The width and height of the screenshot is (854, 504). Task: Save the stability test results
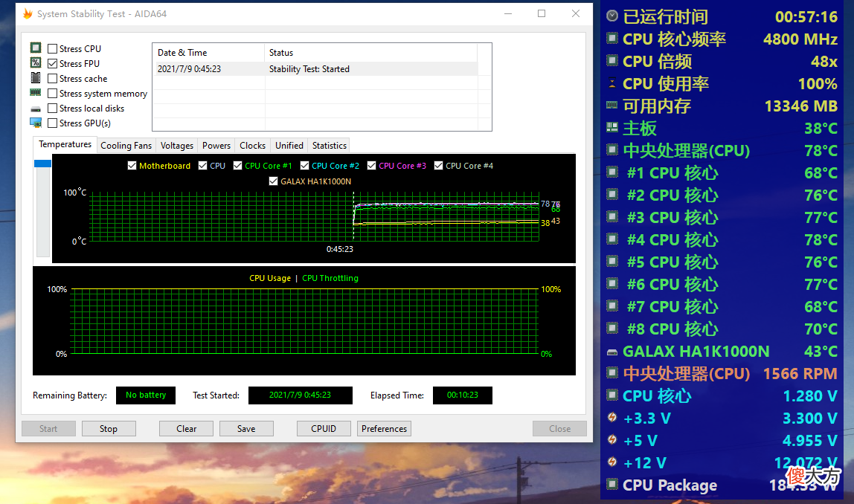pyautogui.click(x=246, y=429)
